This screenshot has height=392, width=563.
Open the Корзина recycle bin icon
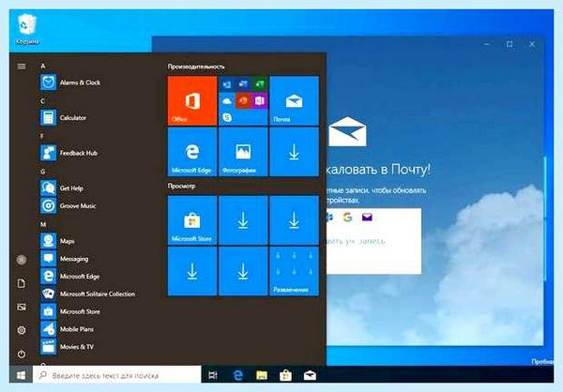tap(27, 29)
